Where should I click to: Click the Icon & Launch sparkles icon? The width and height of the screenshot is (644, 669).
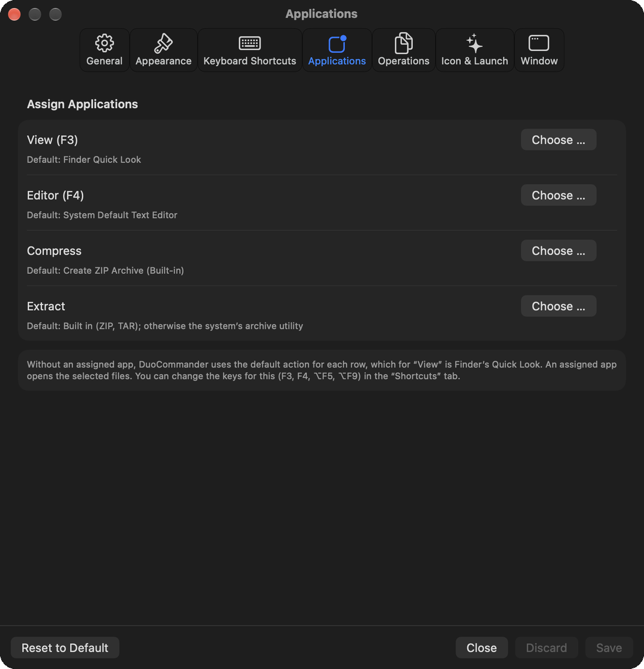pyautogui.click(x=474, y=43)
